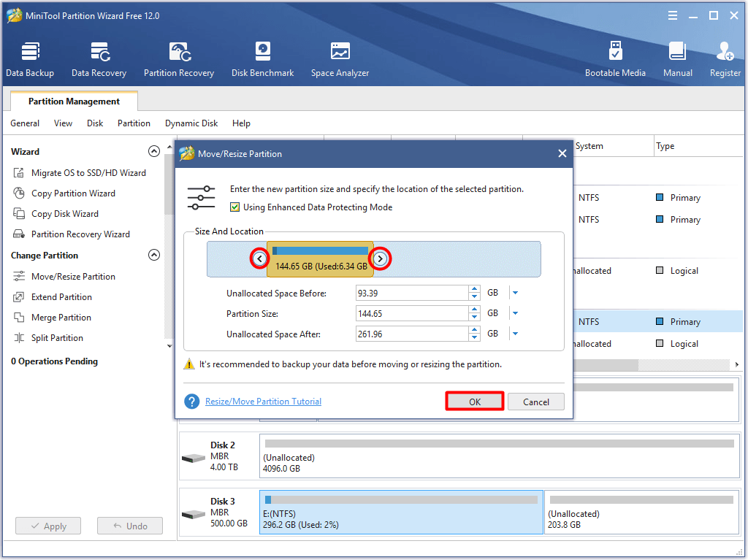This screenshot has width=748, height=560.
Task: Open unit dropdown for Unallocated Space After
Action: coord(515,334)
